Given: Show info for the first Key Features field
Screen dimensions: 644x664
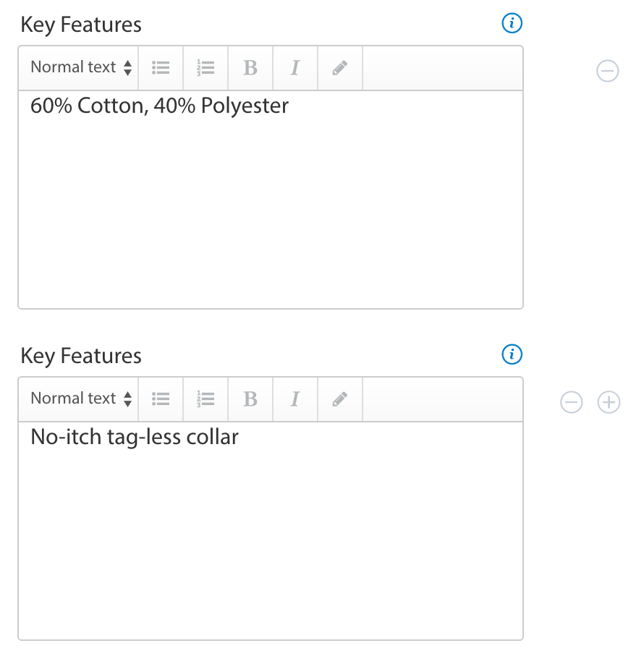Looking at the screenshot, I should tap(512, 24).
